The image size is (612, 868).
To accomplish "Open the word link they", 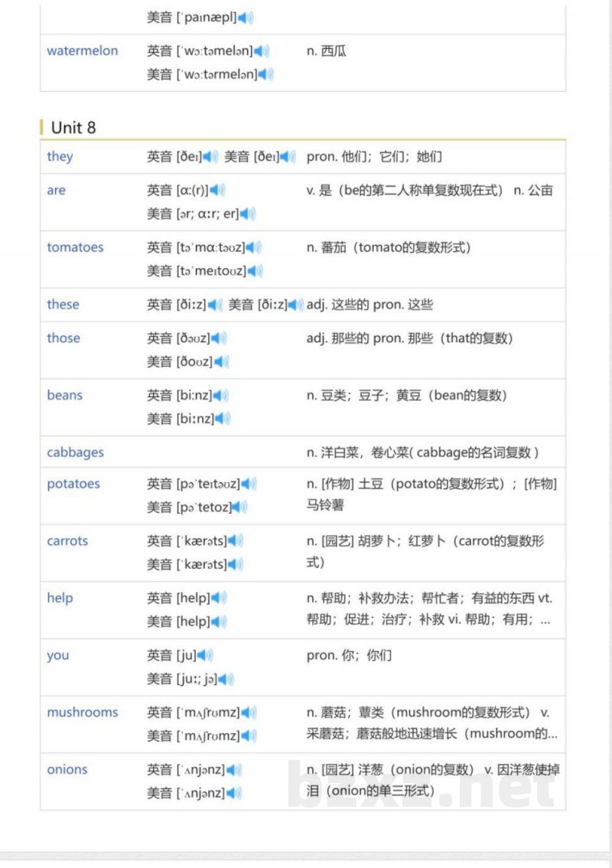I will [60, 157].
